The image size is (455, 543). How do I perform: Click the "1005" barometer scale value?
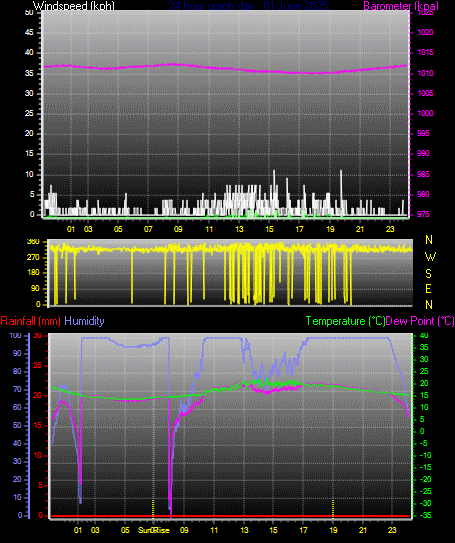click(425, 93)
